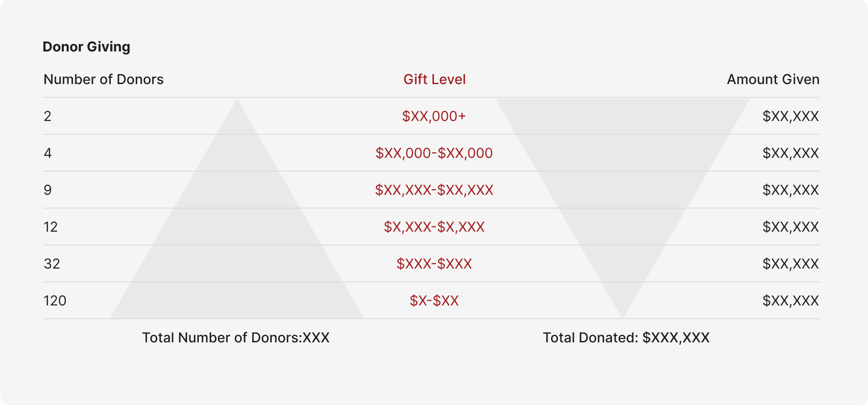Click the $XX,XXX-$XX,XXX gift level
This screenshot has height=405, width=868.
[x=434, y=190]
